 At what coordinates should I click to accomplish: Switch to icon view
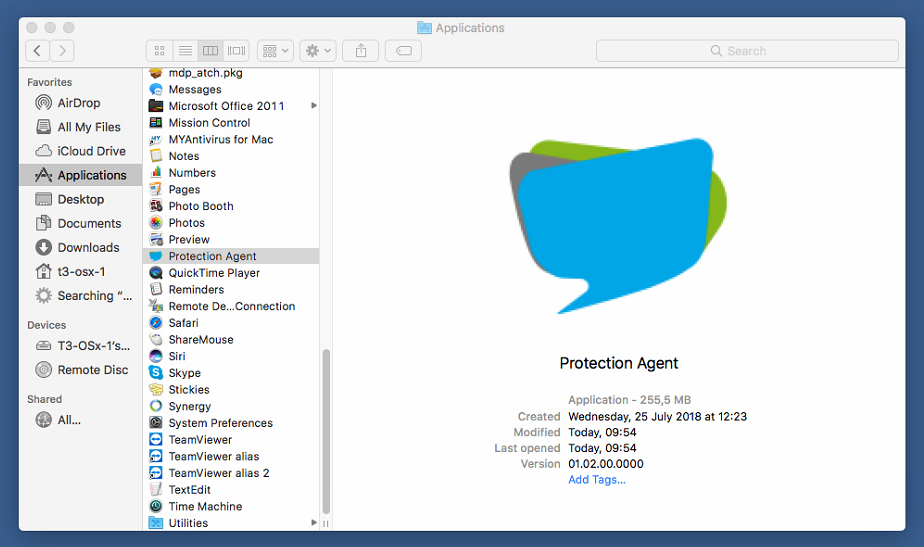(160, 51)
